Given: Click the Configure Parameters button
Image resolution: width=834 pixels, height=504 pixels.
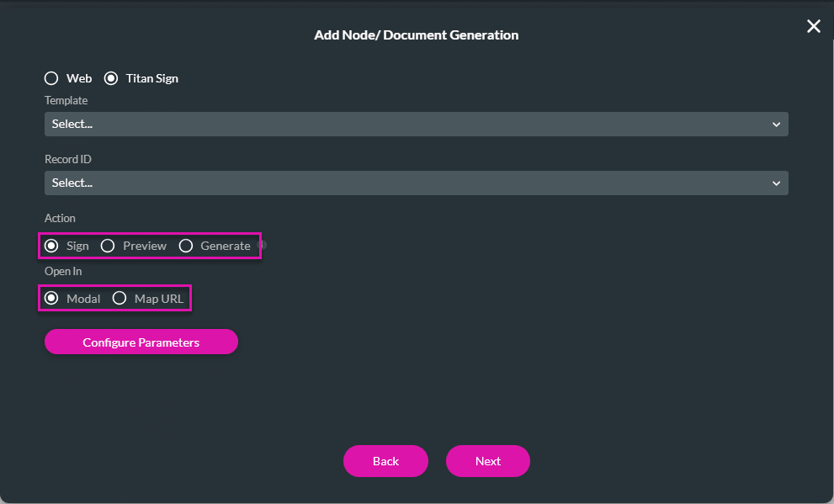Looking at the screenshot, I should pyautogui.click(x=141, y=342).
